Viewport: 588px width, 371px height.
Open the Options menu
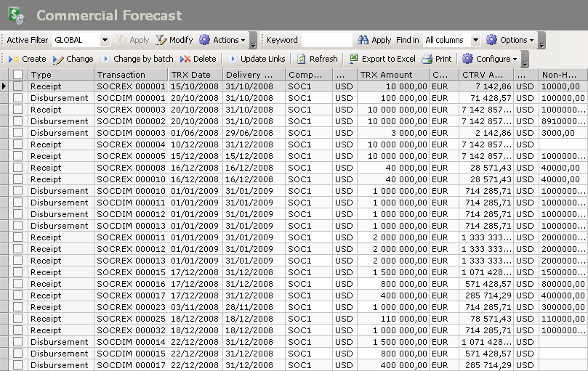(510, 41)
